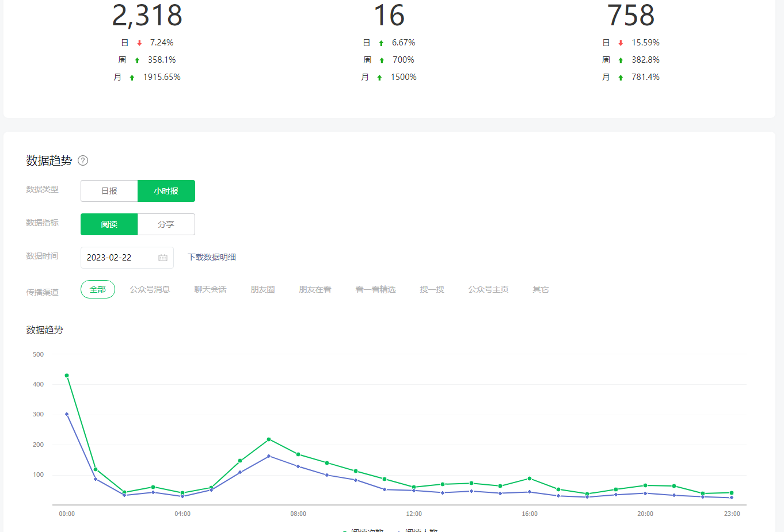
Task: Open the calendar icon in date field
Action: point(163,258)
